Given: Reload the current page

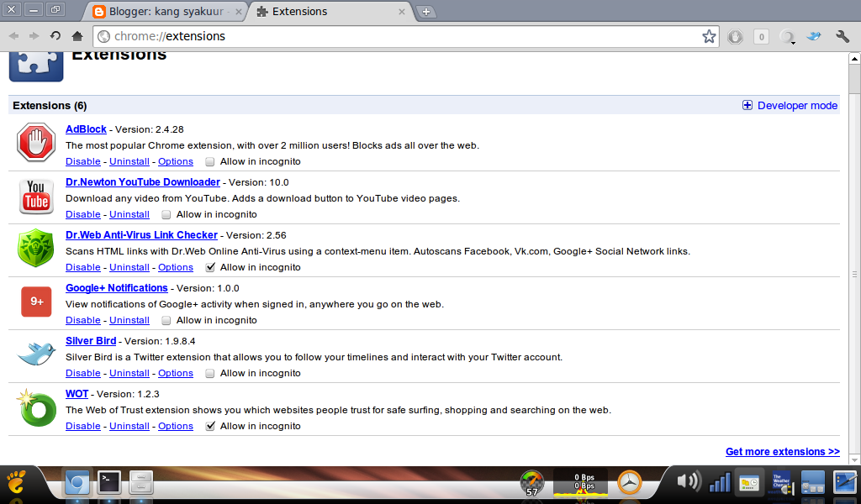Looking at the screenshot, I should point(55,35).
